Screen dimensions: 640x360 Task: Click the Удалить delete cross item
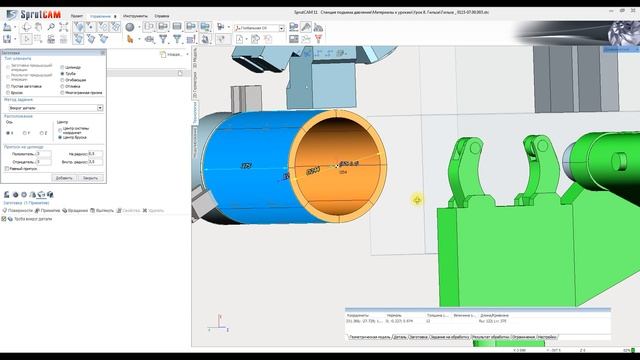point(153,210)
